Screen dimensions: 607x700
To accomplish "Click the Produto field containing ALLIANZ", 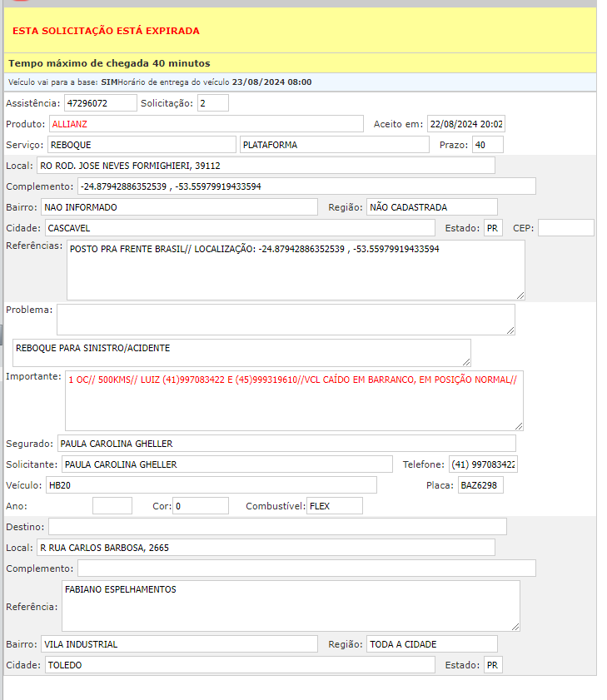I will pos(206,124).
